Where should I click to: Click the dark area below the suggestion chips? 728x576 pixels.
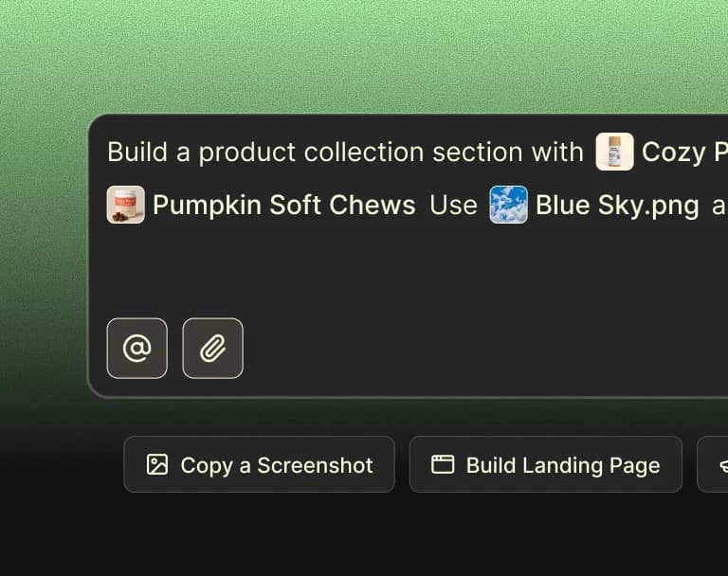(362, 533)
